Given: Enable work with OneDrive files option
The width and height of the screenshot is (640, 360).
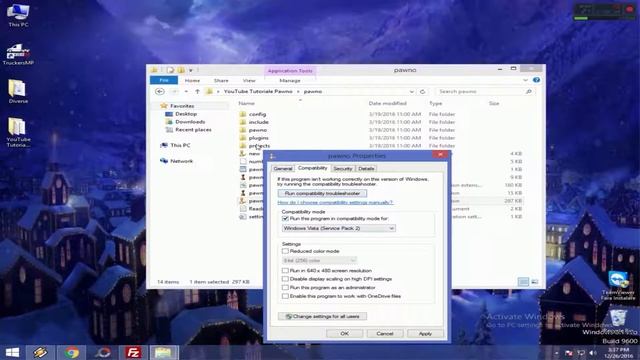Looking at the screenshot, I should pyautogui.click(x=285, y=296).
